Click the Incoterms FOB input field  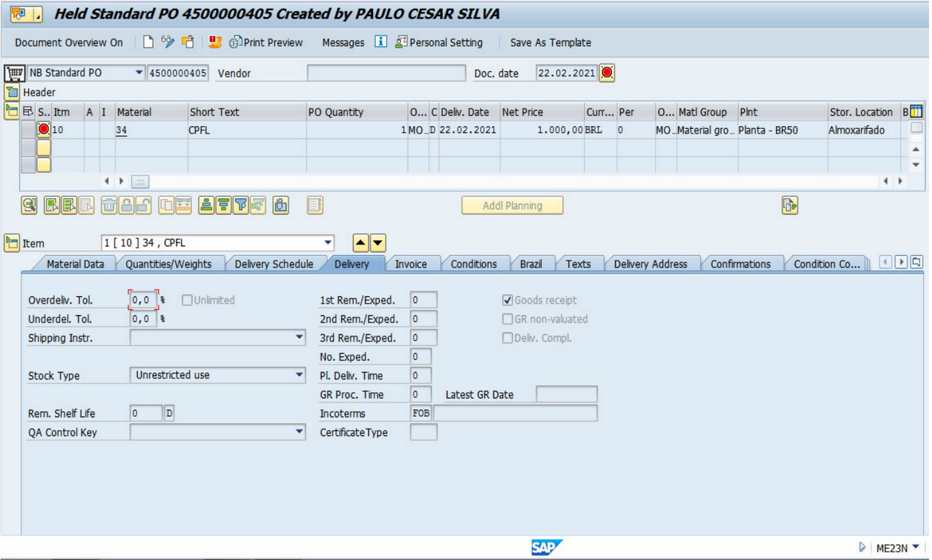(421, 414)
